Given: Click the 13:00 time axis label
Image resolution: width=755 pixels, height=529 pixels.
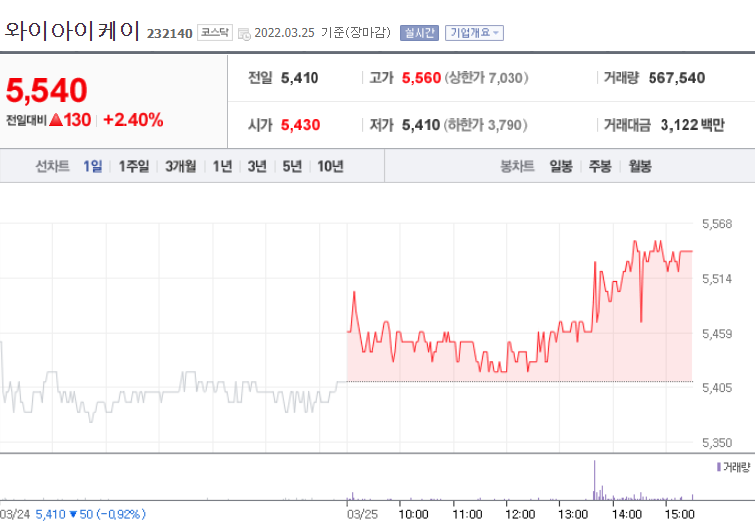Looking at the screenshot, I should 573,515.
